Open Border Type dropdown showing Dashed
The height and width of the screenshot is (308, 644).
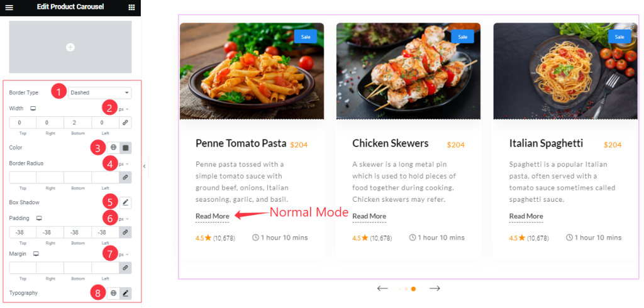coord(100,93)
